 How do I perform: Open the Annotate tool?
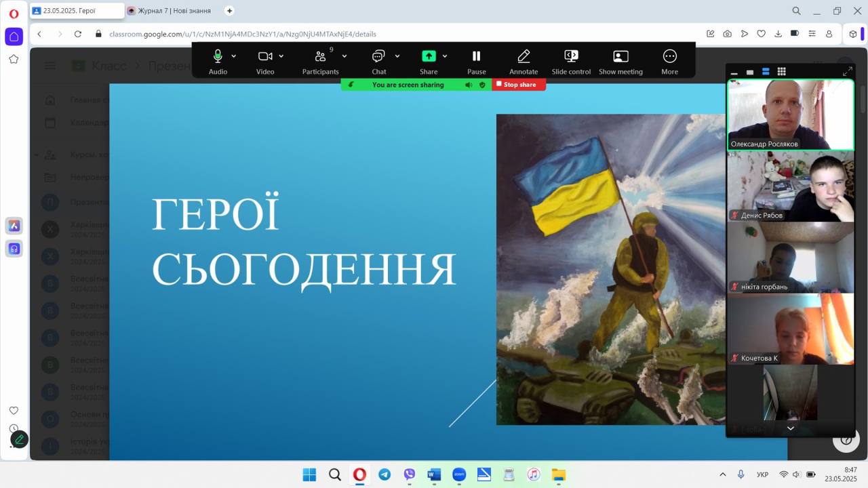point(524,61)
